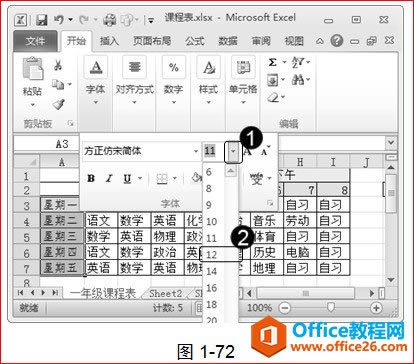Image resolution: width=414 pixels, height=364 pixels.
Task: Toggle Bold formatting
Action: tap(91, 178)
